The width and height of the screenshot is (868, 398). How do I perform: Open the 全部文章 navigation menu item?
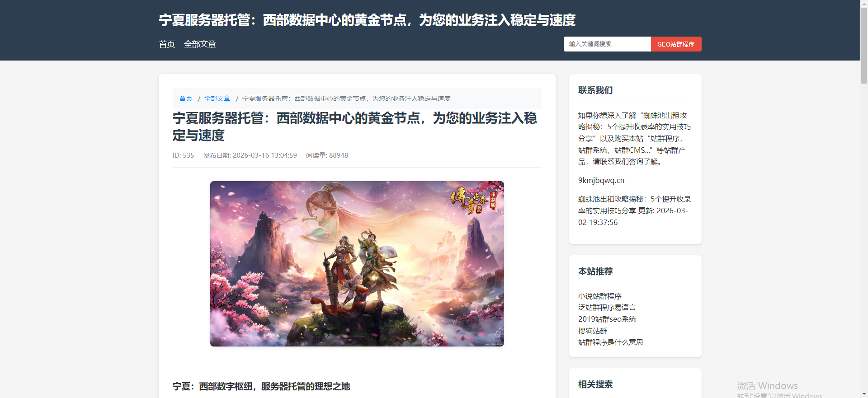coord(200,44)
